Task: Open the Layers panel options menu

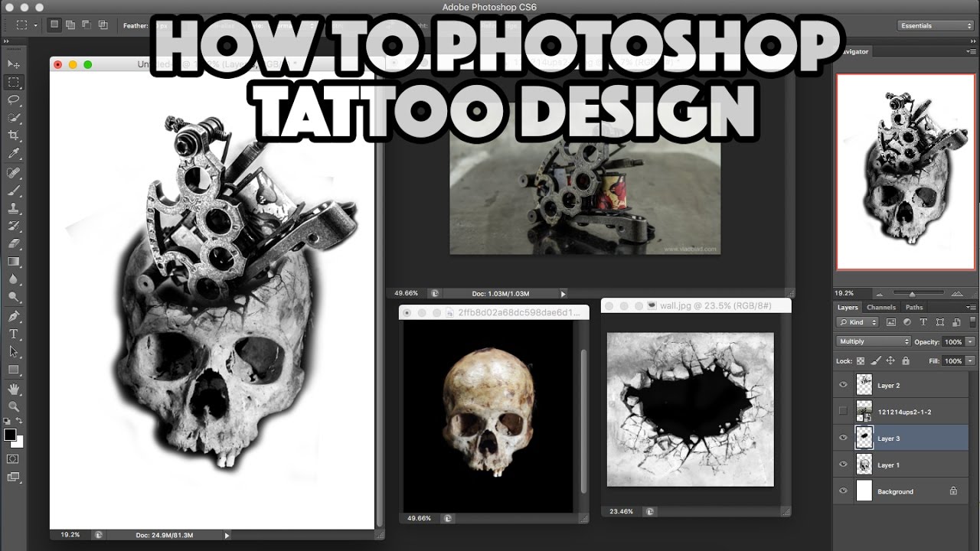Action: click(x=972, y=307)
